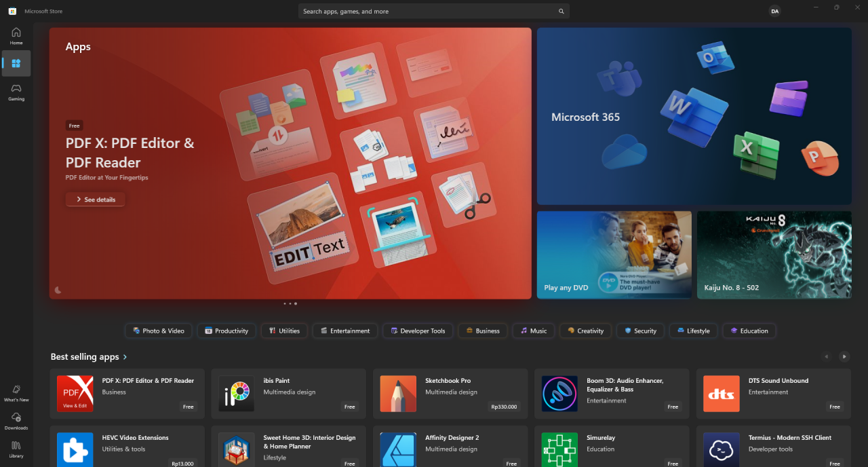Click the right carousel arrow for Best selling apps
The image size is (868, 467).
(844, 356)
